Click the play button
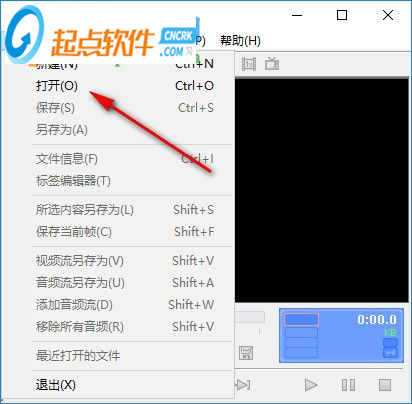 tap(311, 385)
